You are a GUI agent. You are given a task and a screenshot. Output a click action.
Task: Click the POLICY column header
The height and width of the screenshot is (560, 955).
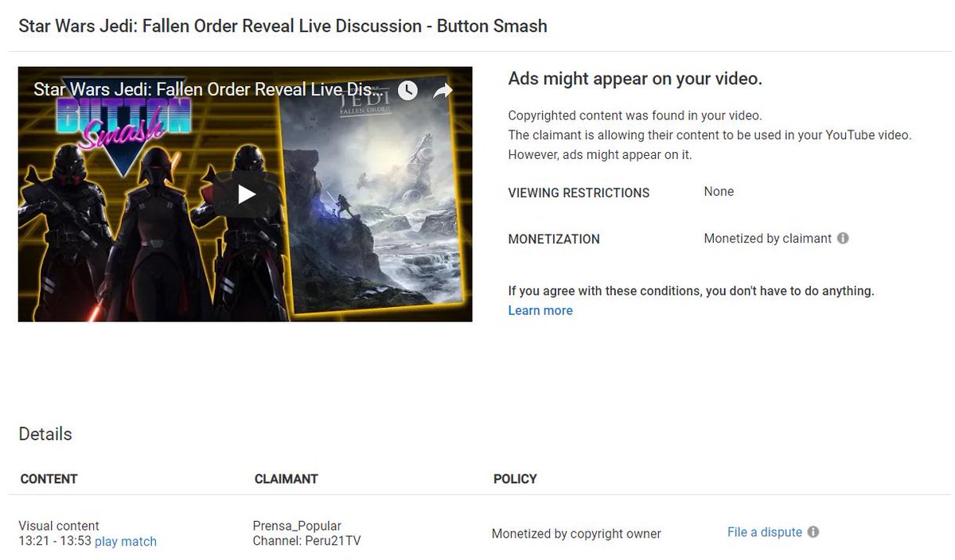click(515, 479)
